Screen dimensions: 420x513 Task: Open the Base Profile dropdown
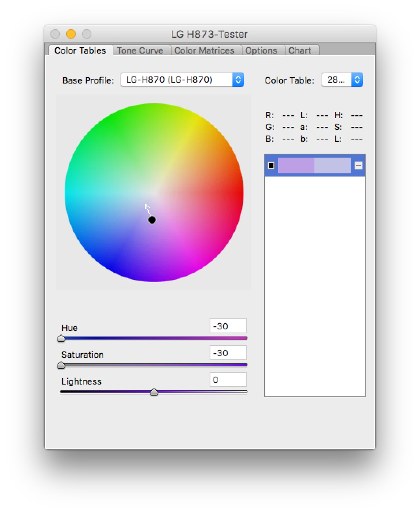[x=182, y=80]
